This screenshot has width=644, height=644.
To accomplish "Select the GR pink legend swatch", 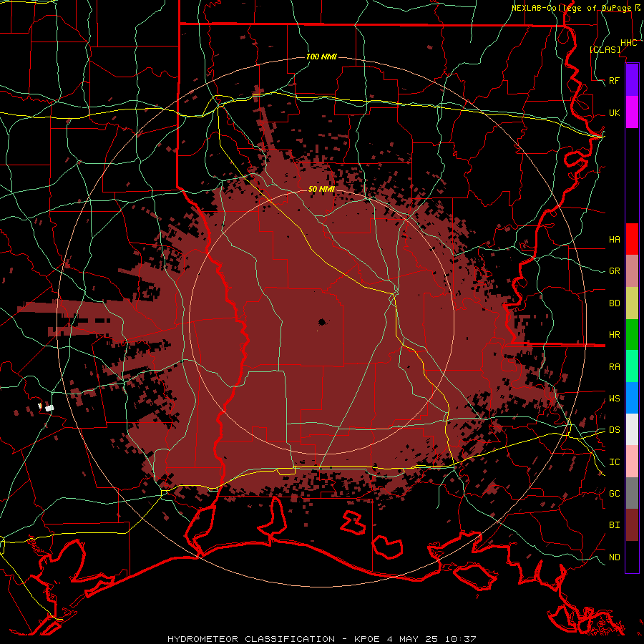I will (632, 271).
